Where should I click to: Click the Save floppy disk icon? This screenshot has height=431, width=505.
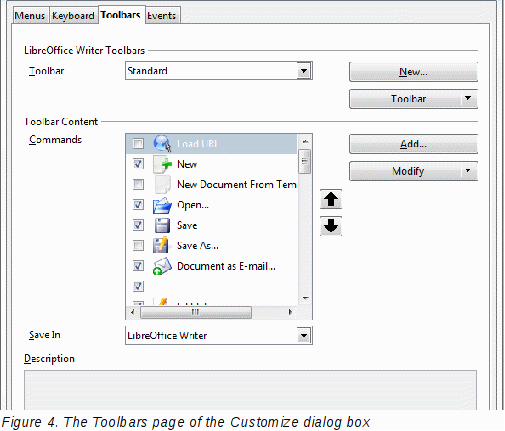pyautogui.click(x=162, y=225)
